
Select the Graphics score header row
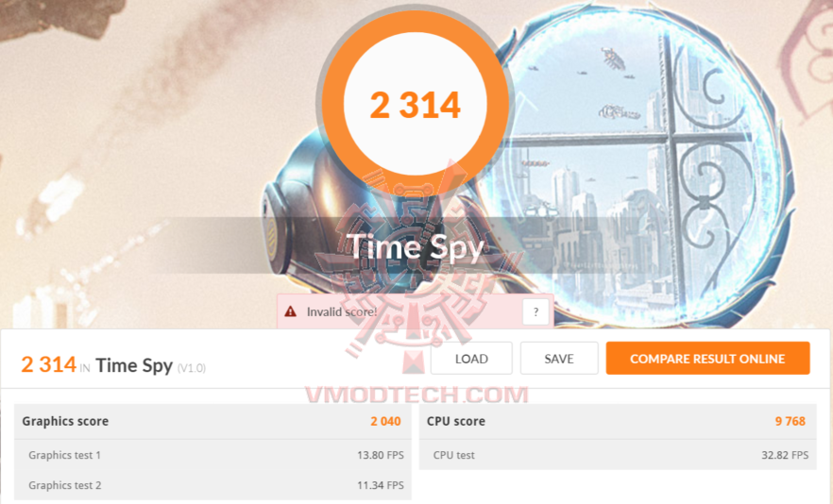point(212,421)
